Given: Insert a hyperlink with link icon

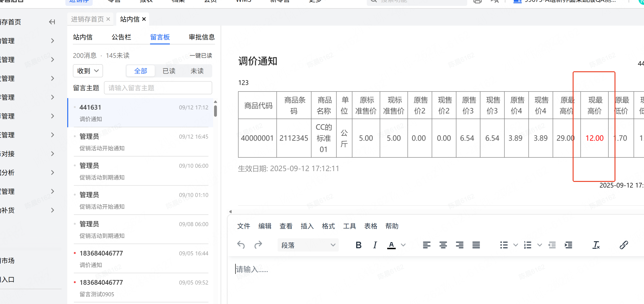Looking at the screenshot, I should click(624, 245).
